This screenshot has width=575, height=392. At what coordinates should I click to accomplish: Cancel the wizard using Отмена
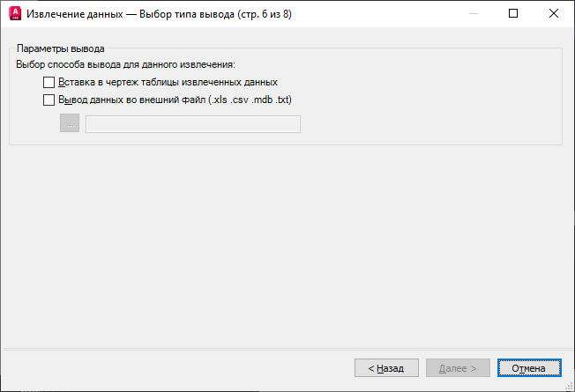529,368
